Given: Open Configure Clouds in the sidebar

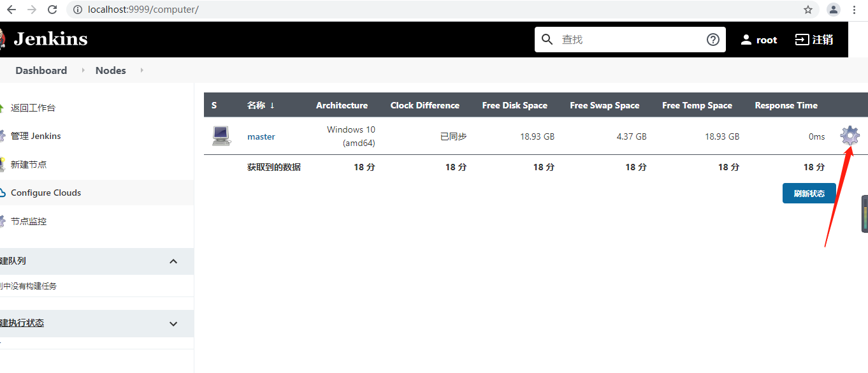Looking at the screenshot, I should coord(46,193).
